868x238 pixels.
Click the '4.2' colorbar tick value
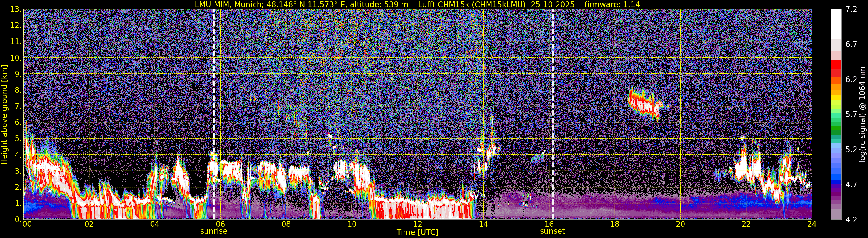tap(851, 220)
